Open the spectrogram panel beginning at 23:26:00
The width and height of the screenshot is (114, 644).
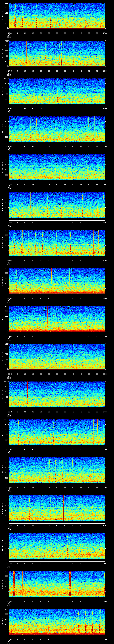(x=57, y=394)
